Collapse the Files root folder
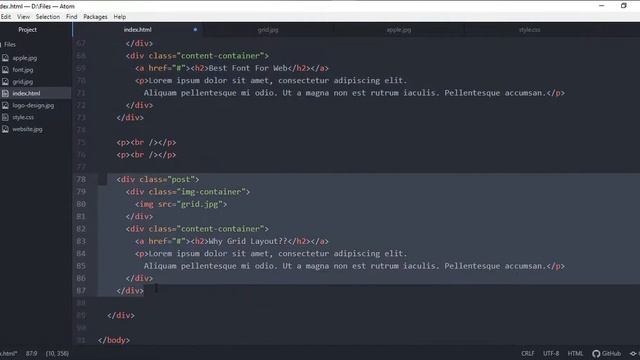Viewport: 640px width, 360px height. [10, 44]
